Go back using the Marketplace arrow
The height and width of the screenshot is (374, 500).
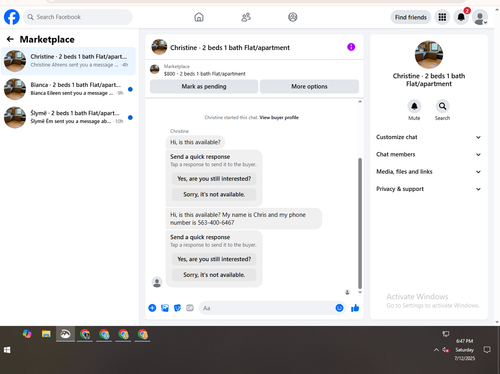click(10, 39)
